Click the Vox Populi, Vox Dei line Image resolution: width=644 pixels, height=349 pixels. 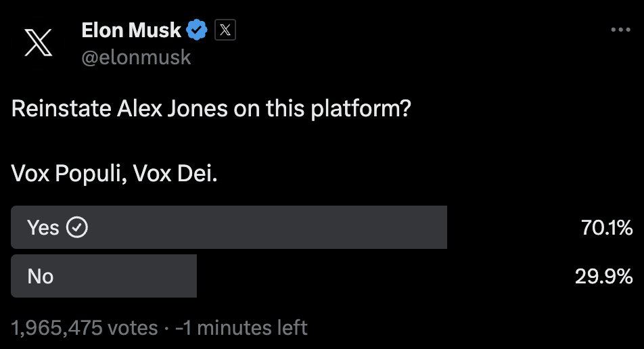click(114, 174)
